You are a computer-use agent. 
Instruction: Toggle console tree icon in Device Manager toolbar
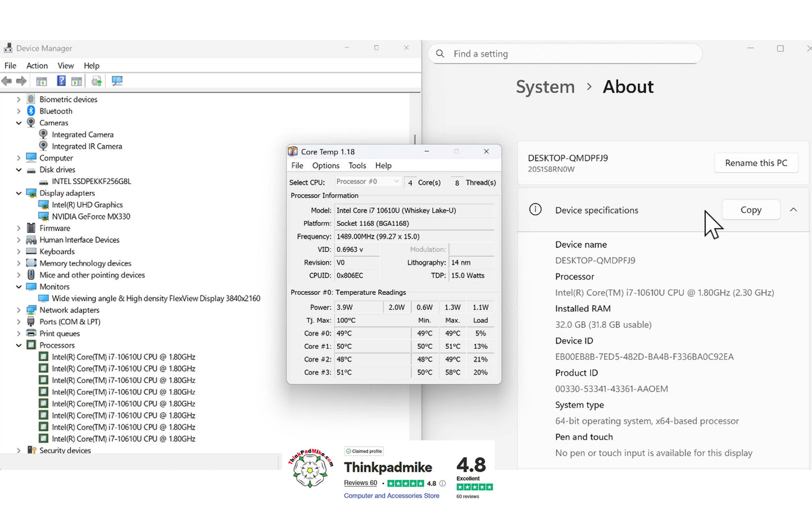click(x=42, y=81)
